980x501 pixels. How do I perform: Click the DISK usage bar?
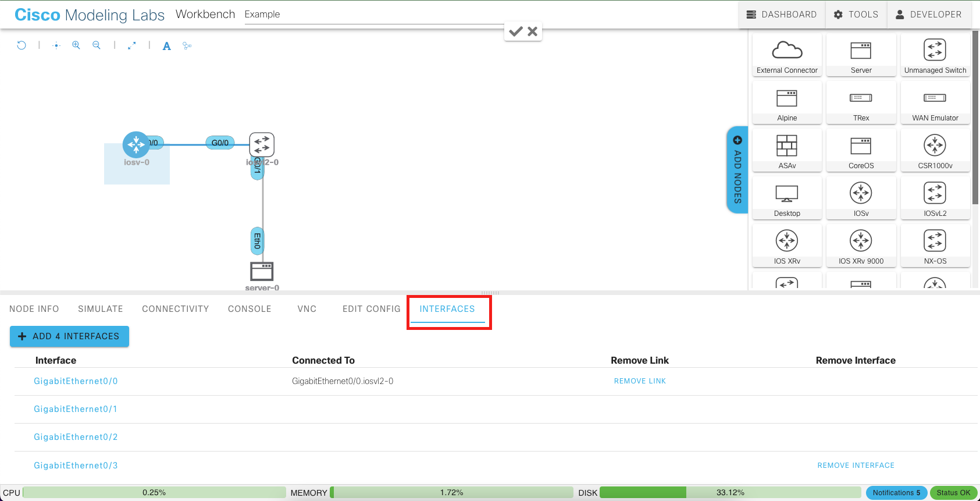coord(730,493)
